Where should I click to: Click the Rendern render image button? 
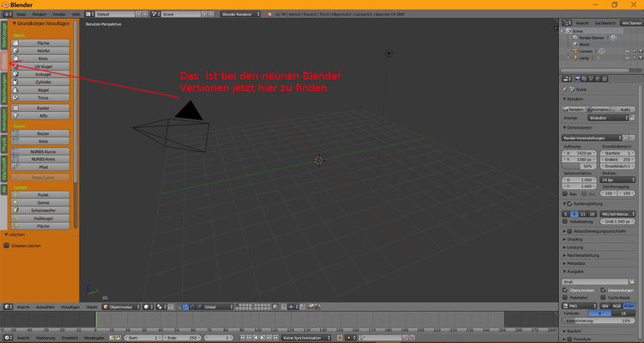pyautogui.click(x=574, y=109)
